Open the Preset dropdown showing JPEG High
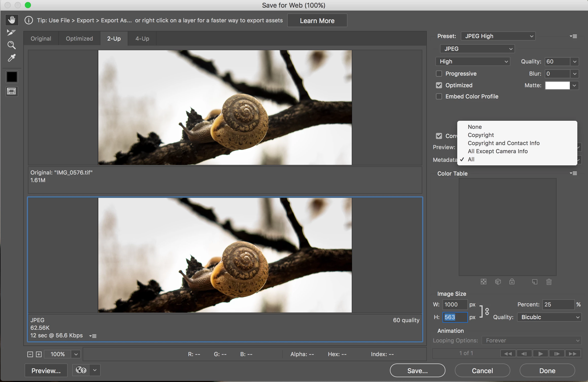Screen dimensions: 588x382 click(498, 36)
